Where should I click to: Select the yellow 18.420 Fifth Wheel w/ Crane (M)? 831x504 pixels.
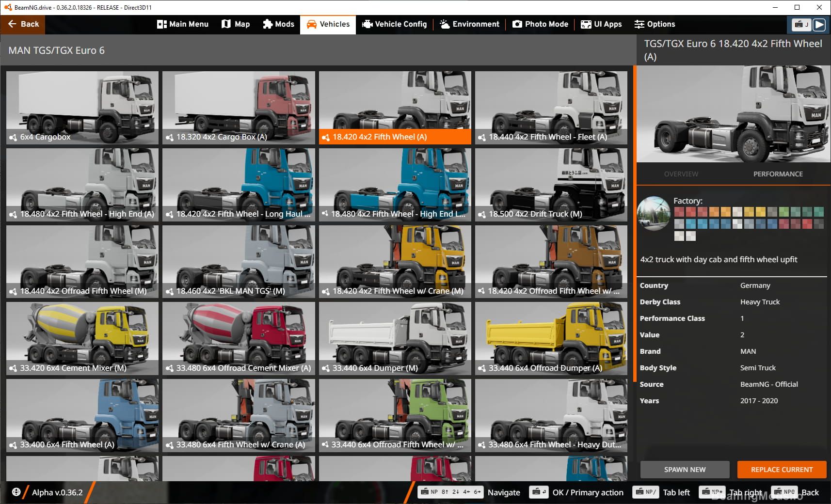click(x=395, y=262)
